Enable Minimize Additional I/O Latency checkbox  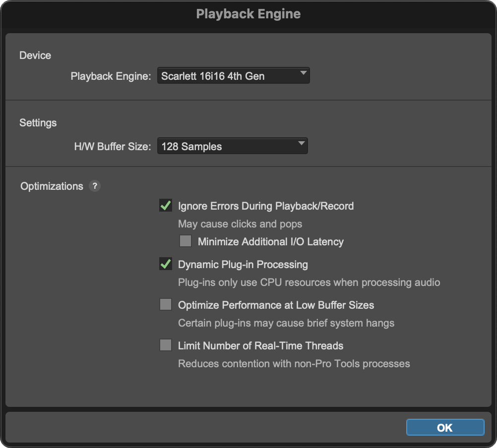coord(186,241)
